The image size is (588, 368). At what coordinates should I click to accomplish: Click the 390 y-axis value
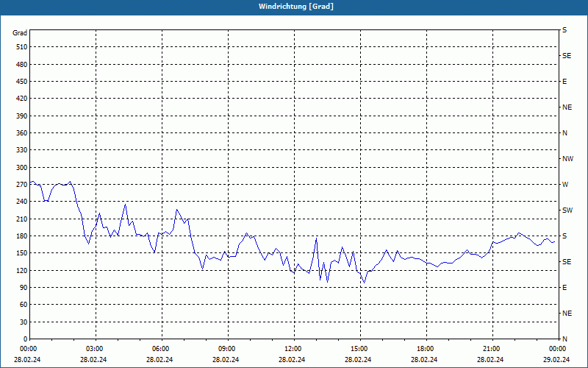(22, 116)
